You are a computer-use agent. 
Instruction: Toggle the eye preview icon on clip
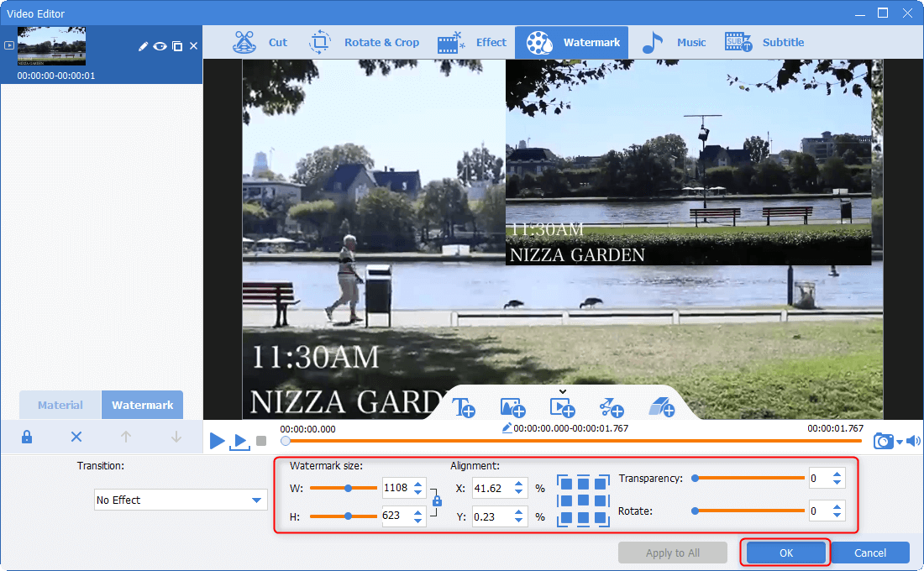[160, 46]
